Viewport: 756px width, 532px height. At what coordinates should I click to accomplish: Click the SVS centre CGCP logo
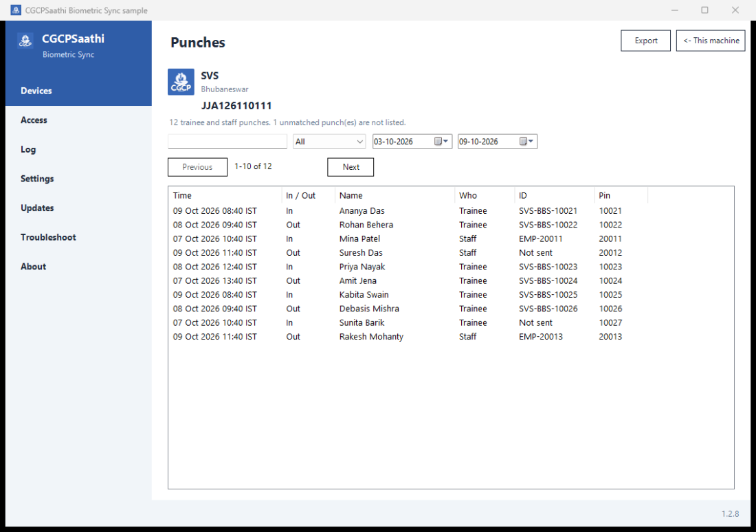(x=181, y=82)
